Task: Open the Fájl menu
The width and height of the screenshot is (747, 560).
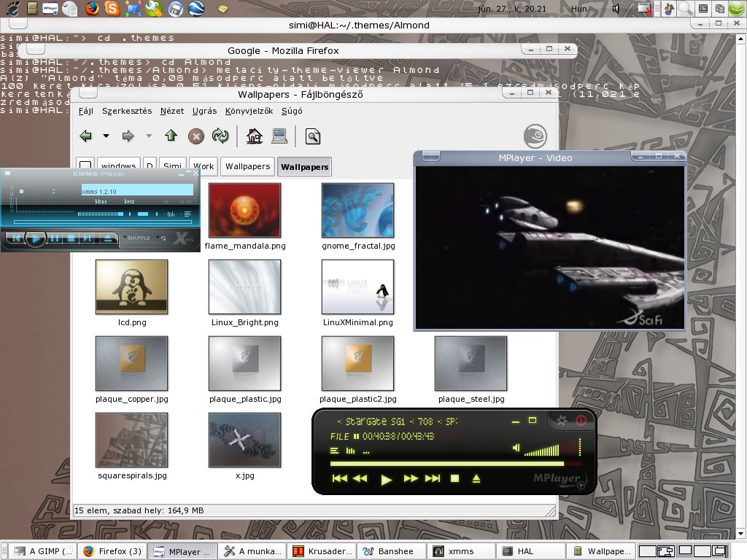Action: [86, 111]
